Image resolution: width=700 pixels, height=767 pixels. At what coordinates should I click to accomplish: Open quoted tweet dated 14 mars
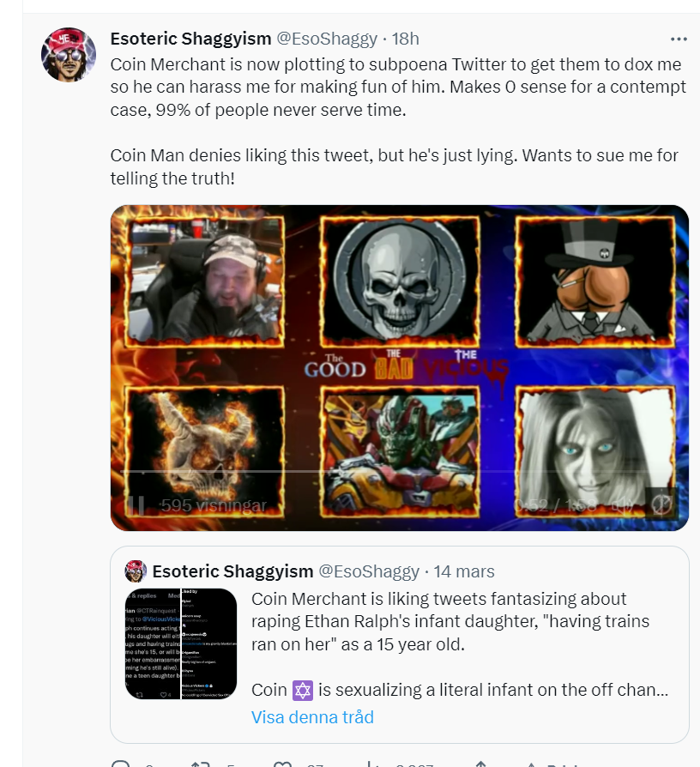464,571
